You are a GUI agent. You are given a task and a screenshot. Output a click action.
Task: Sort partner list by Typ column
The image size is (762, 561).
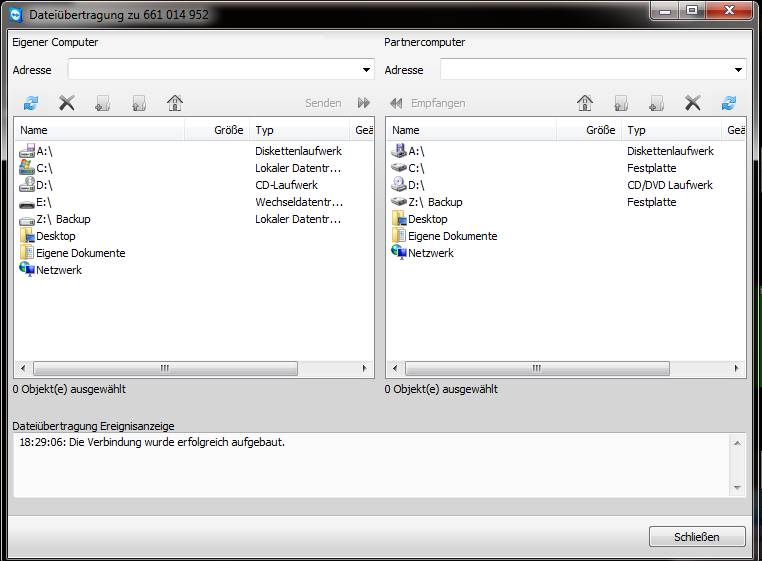pyautogui.click(x=671, y=130)
